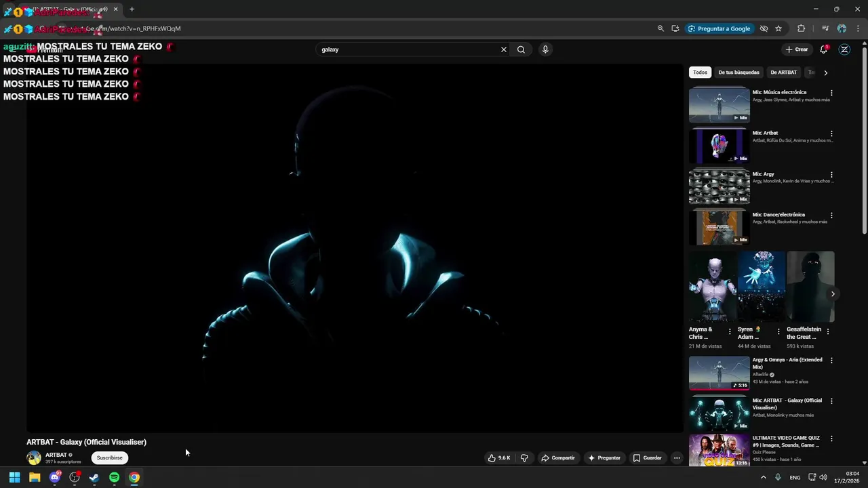Subscribe to ARTBAT with Suscribirse
This screenshot has height=488, width=868.
click(109, 458)
